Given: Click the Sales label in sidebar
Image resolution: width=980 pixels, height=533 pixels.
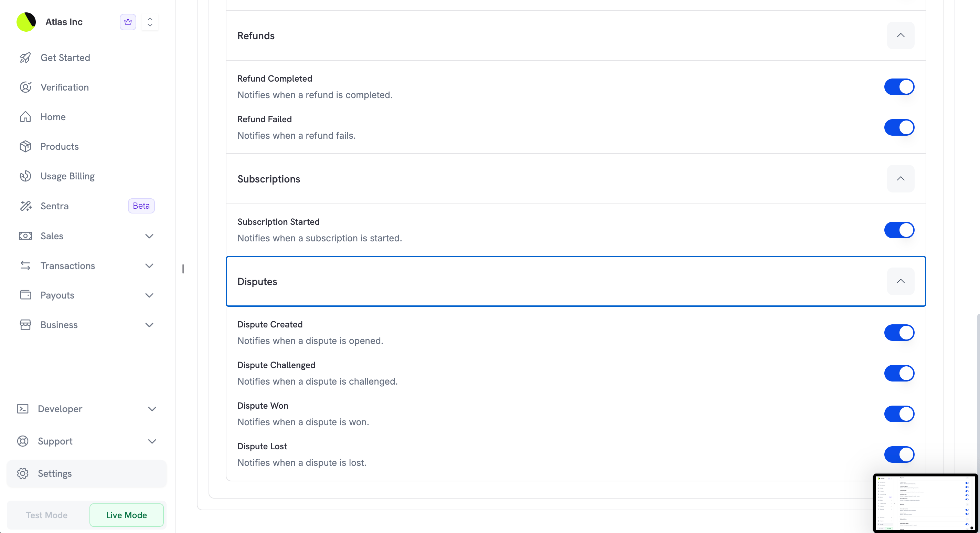Looking at the screenshot, I should [52, 236].
